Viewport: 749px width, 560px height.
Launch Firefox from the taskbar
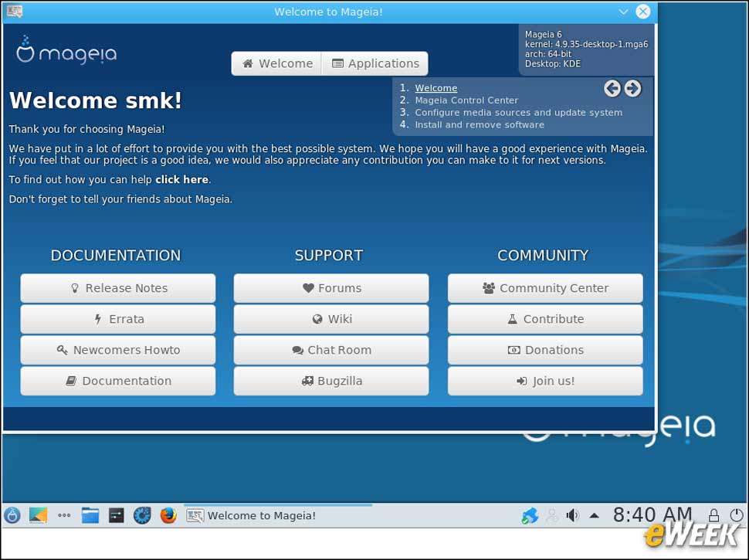point(168,515)
